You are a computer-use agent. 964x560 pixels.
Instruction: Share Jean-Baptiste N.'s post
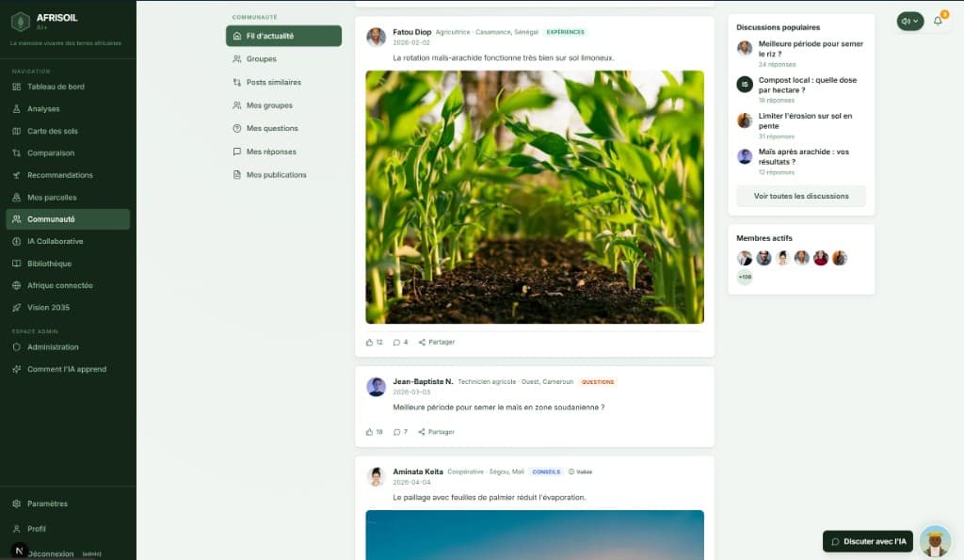pyautogui.click(x=437, y=432)
